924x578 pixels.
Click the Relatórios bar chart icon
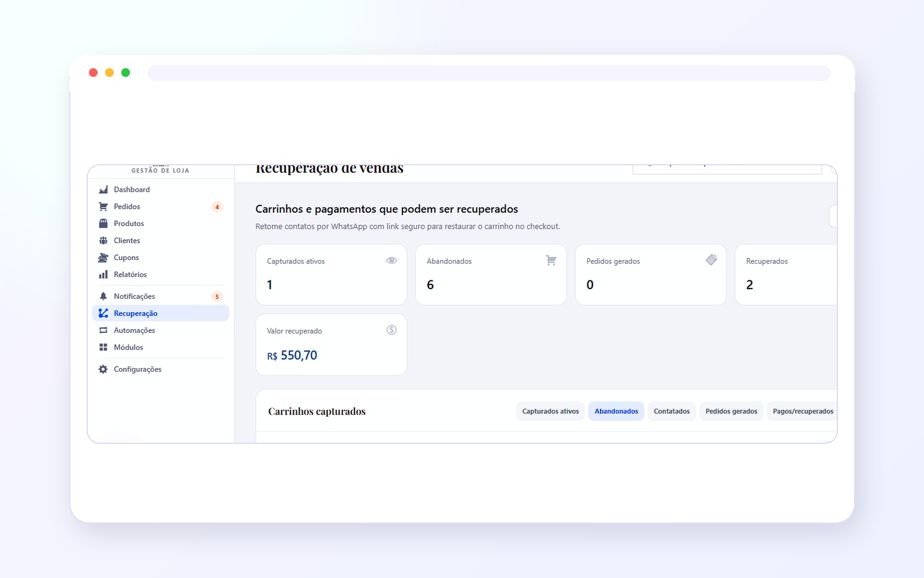coord(103,275)
